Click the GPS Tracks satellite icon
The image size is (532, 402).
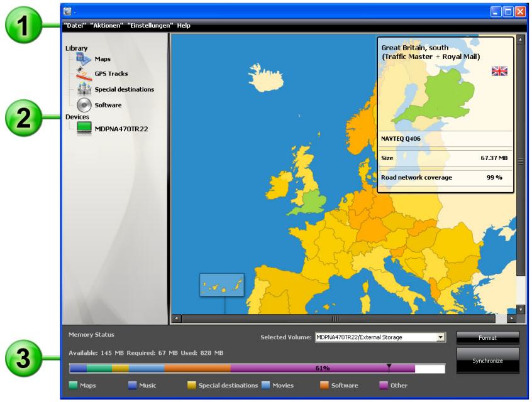[x=84, y=73]
